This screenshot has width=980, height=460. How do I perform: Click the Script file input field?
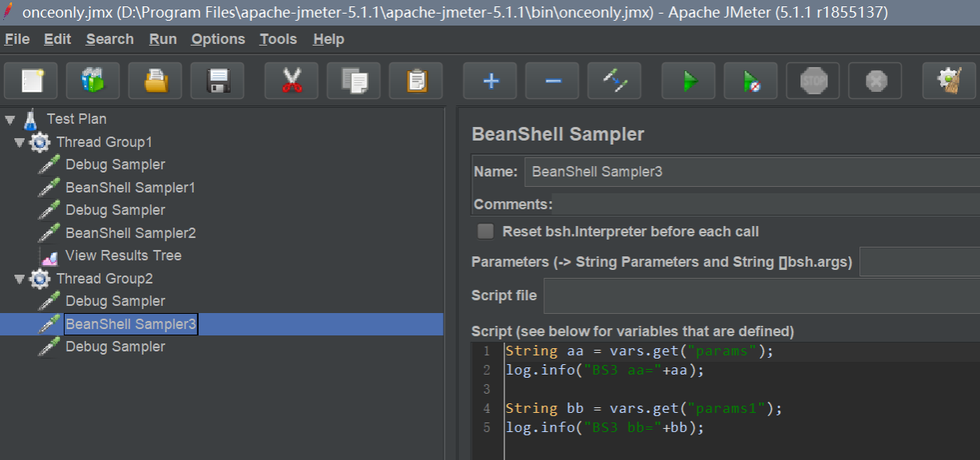tap(761, 295)
